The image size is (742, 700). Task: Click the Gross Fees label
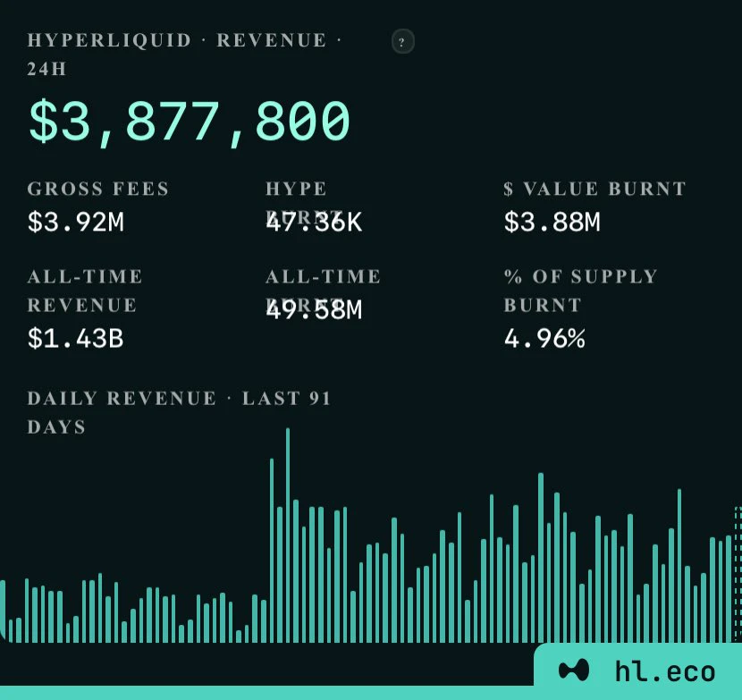(x=98, y=189)
